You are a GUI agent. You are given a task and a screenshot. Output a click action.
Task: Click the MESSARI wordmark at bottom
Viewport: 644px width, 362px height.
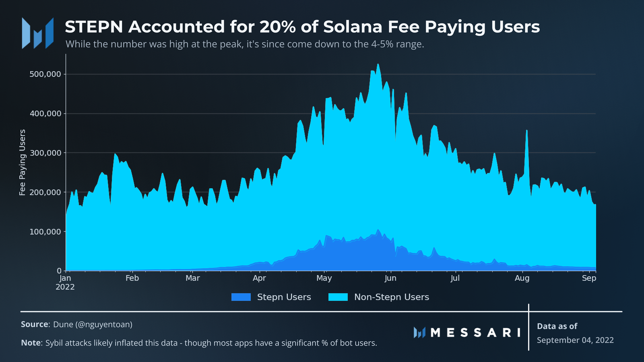[x=475, y=333]
